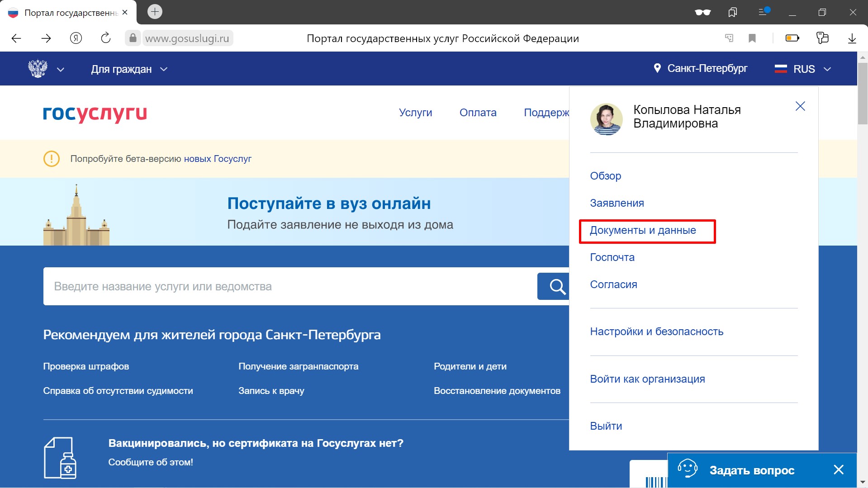868x488 pixels.
Task: Close the profile menu panel
Action: click(x=800, y=106)
